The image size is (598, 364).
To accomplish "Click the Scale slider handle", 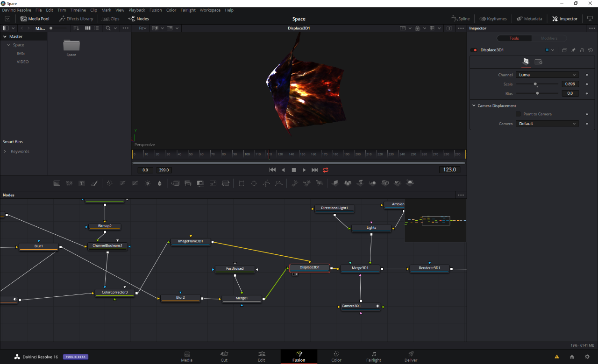I will [535, 84].
